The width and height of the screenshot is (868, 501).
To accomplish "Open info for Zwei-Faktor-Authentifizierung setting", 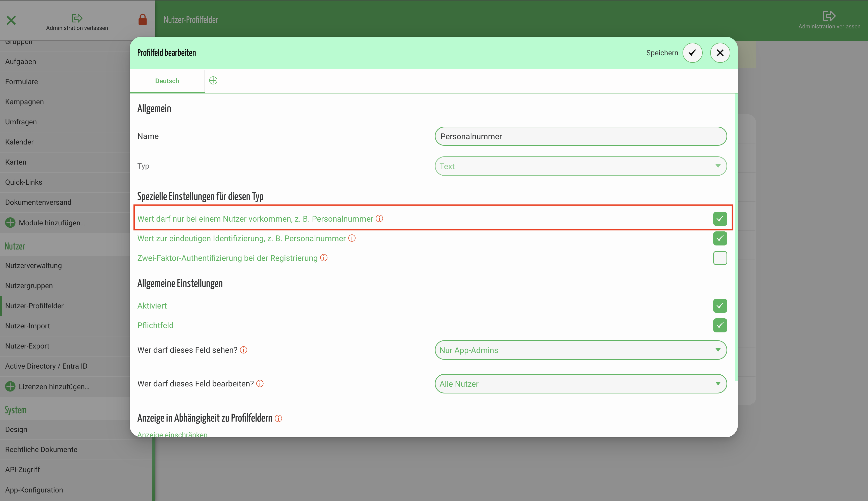I will [323, 258].
